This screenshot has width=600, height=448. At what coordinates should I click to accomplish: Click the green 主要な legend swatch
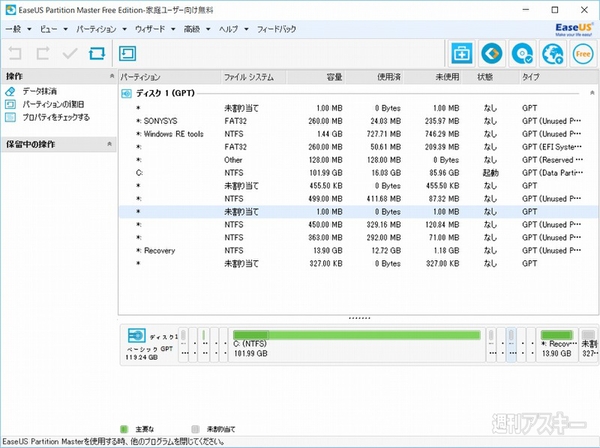click(x=124, y=429)
